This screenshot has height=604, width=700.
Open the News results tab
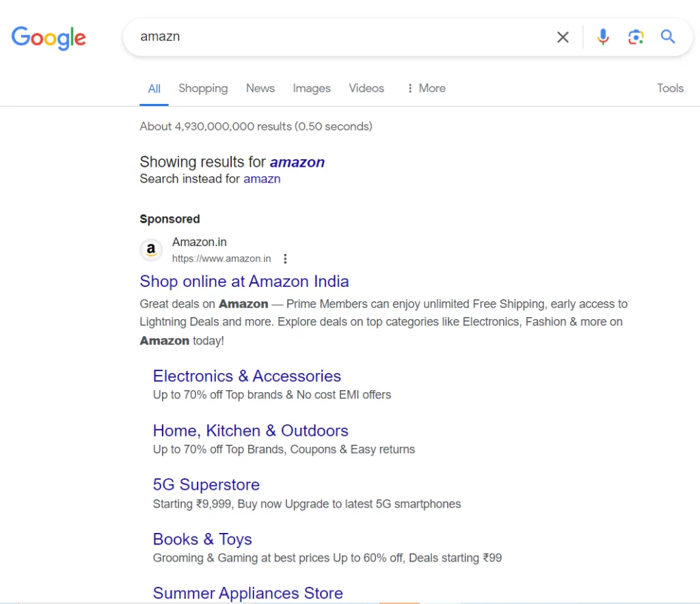coord(260,88)
